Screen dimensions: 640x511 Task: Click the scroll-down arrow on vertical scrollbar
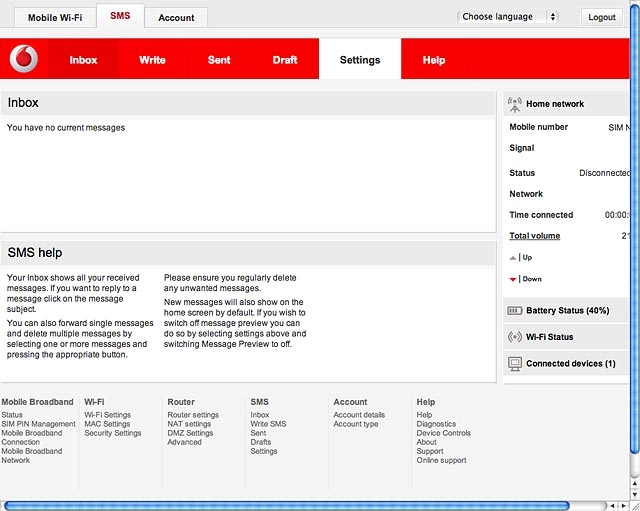pyautogui.click(x=635, y=494)
